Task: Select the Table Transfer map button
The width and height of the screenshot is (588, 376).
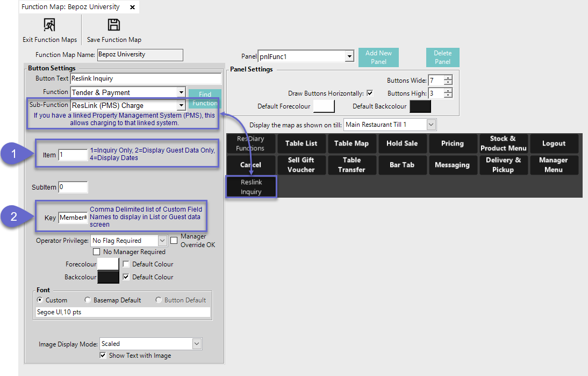Action: tap(352, 165)
